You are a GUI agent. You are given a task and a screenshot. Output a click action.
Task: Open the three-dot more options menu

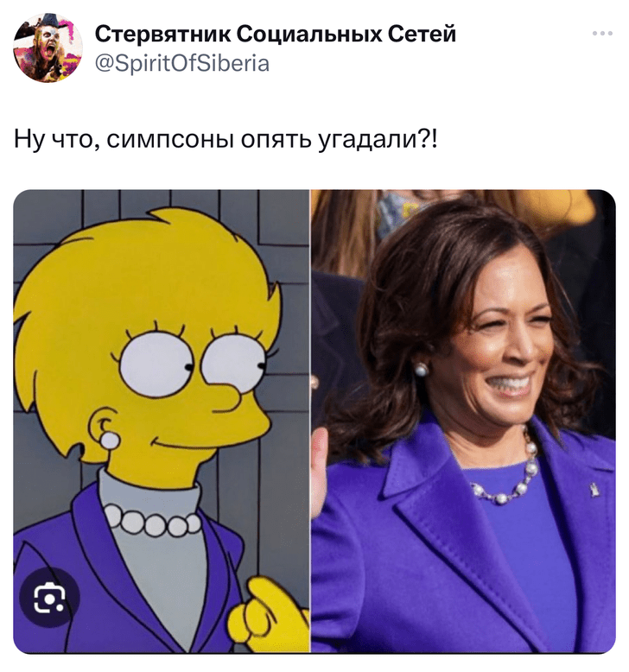point(602,34)
